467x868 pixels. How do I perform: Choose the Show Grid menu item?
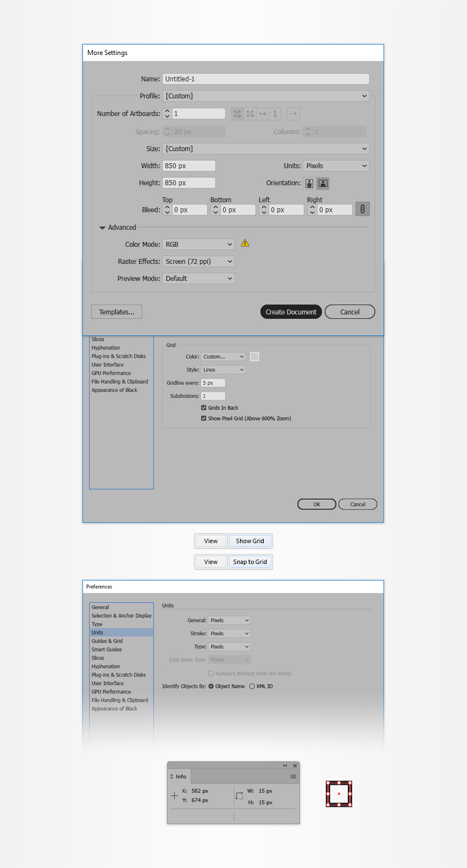pos(250,541)
